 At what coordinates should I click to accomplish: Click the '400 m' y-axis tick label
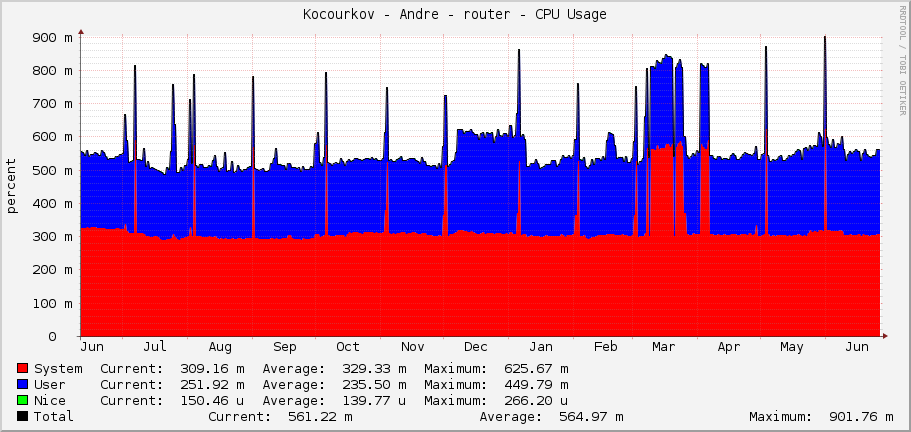pos(53,204)
